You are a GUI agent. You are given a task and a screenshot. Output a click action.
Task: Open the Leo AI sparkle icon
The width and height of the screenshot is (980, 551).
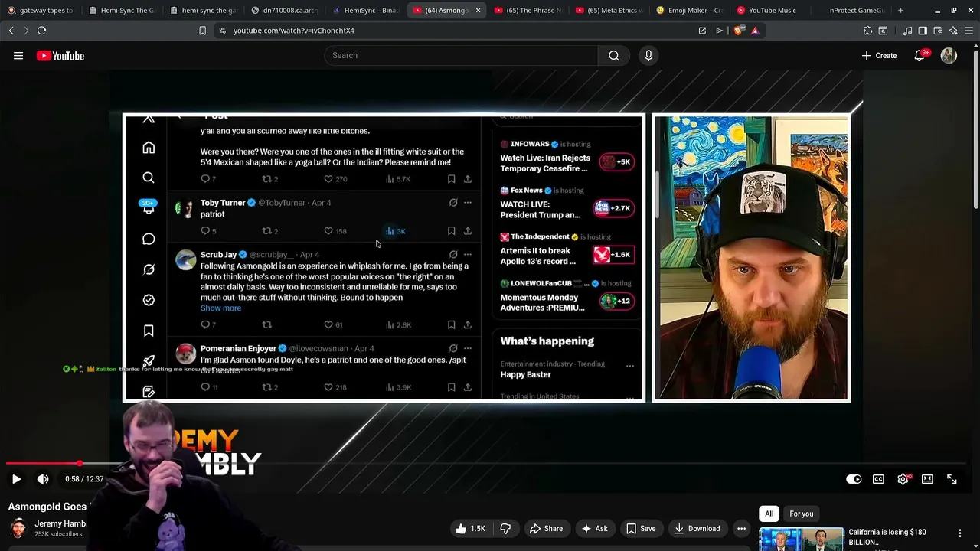[953, 31]
